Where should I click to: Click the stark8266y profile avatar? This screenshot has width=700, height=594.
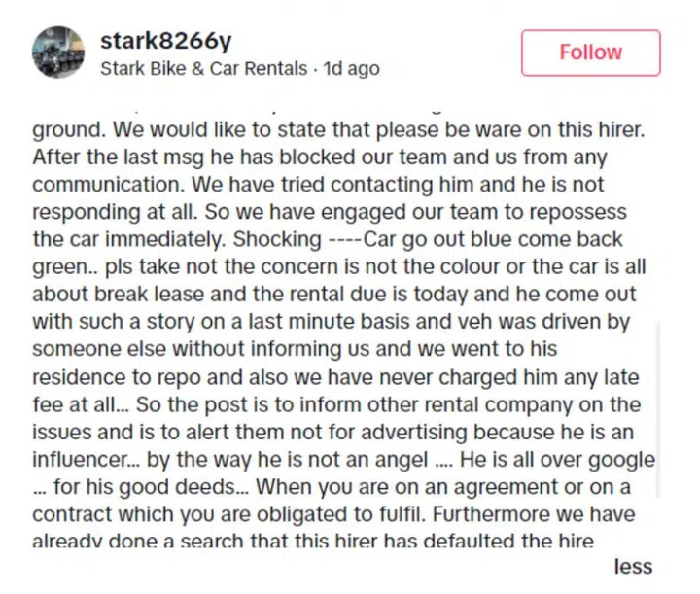click(x=58, y=52)
